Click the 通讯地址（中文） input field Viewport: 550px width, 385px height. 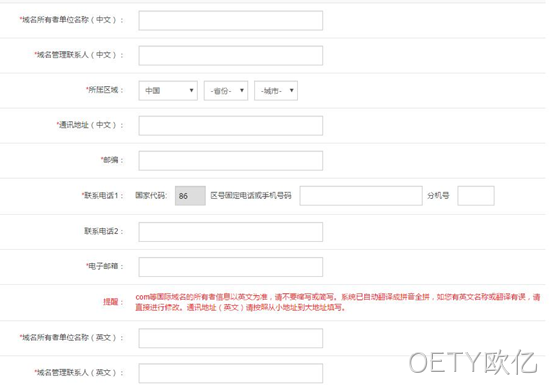pyautogui.click(x=230, y=126)
